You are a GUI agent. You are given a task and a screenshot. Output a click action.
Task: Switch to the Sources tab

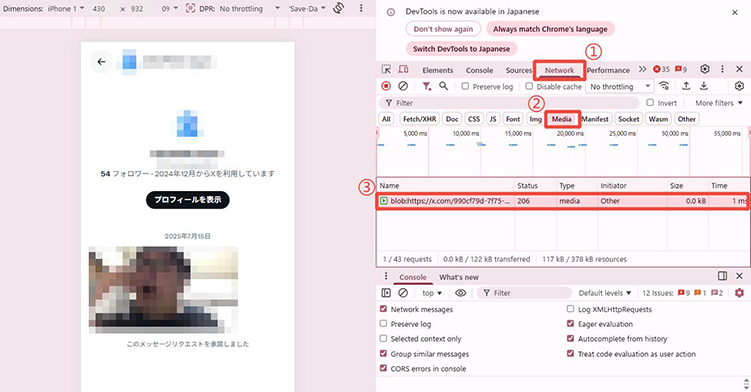click(x=518, y=70)
